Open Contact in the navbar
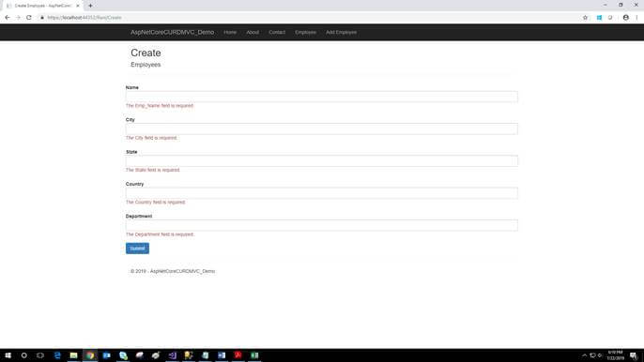The height and width of the screenshot is (362, 644). [x=277, y=32]
